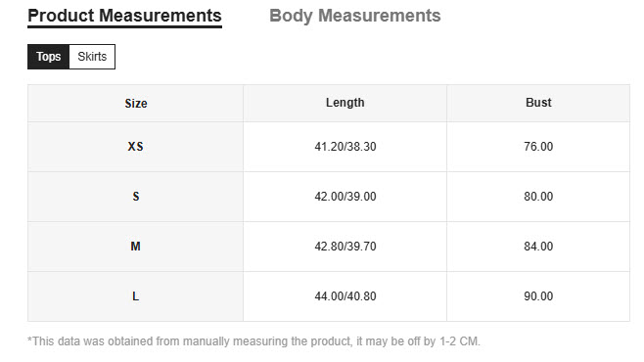Image resolution: width=644 pixels, height=362 pixels.
Task: Click the S length value 42.00/39.00
Action: coord(345,197)
